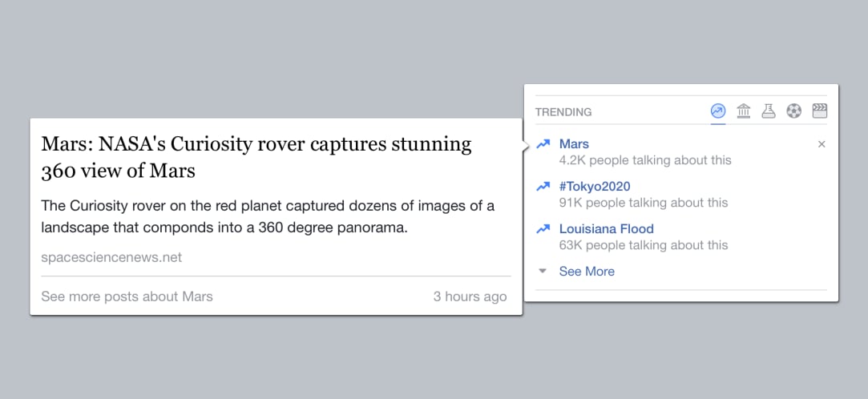Open the #Tokyo2020 trending link
Screen dimensions: 868x399
pyautogui.click(x=595, y=187)
